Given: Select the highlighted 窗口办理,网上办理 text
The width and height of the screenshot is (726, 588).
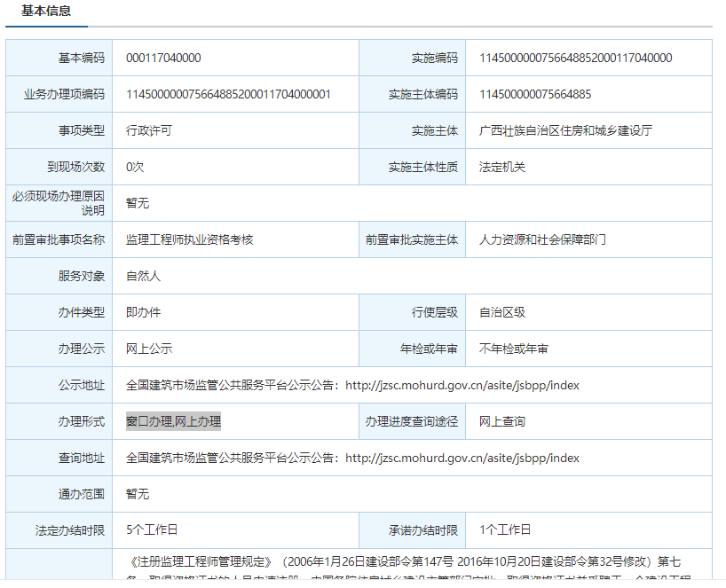Looking at the screenshot, I should [173, 421].
